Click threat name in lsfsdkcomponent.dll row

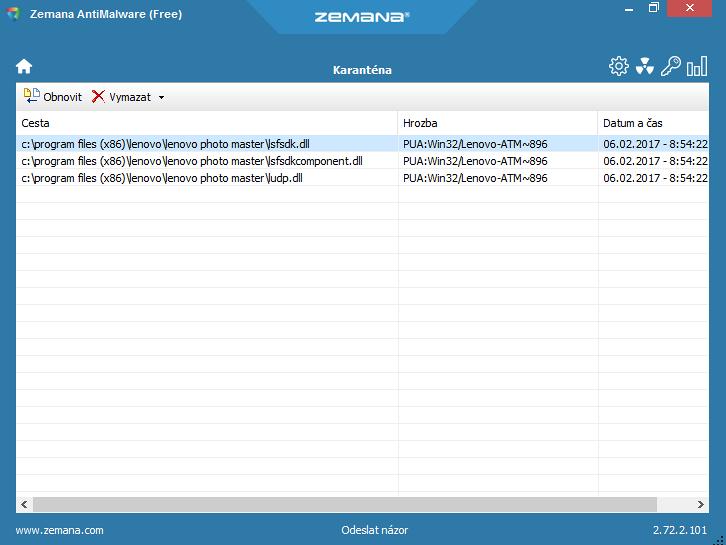(475, 161)
